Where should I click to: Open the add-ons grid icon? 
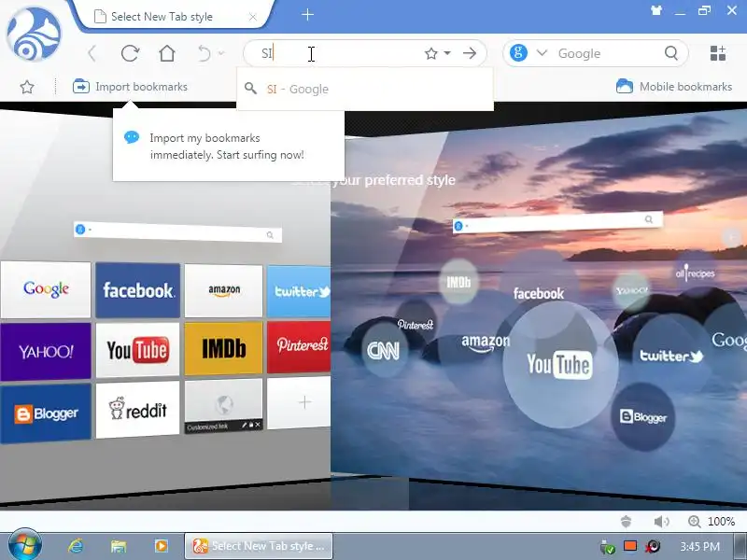[x=717, y=53]
